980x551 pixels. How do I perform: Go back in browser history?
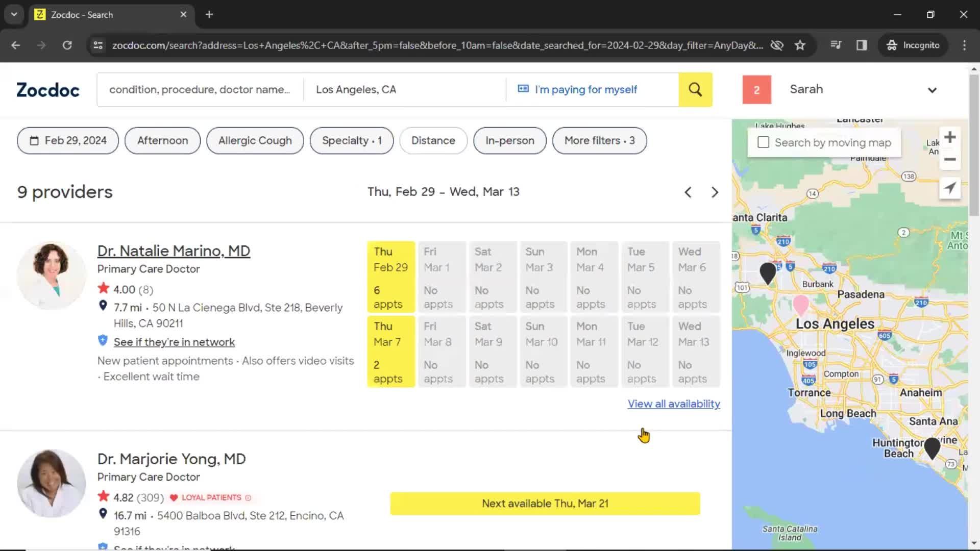pos(16,45)
